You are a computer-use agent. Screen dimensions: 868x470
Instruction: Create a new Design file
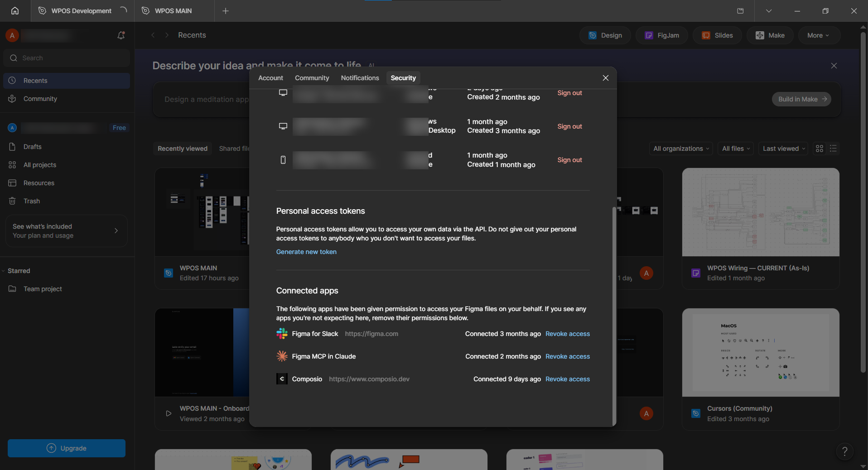605,35
